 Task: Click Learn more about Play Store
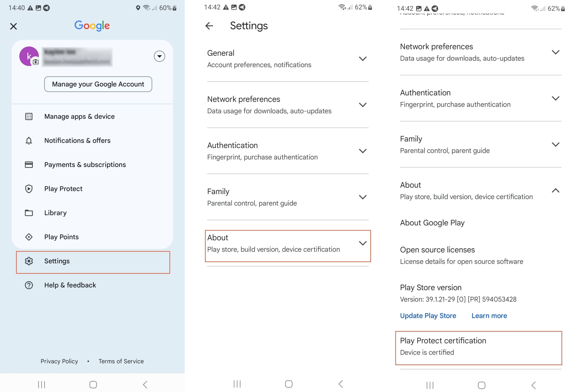pos(489,315)
